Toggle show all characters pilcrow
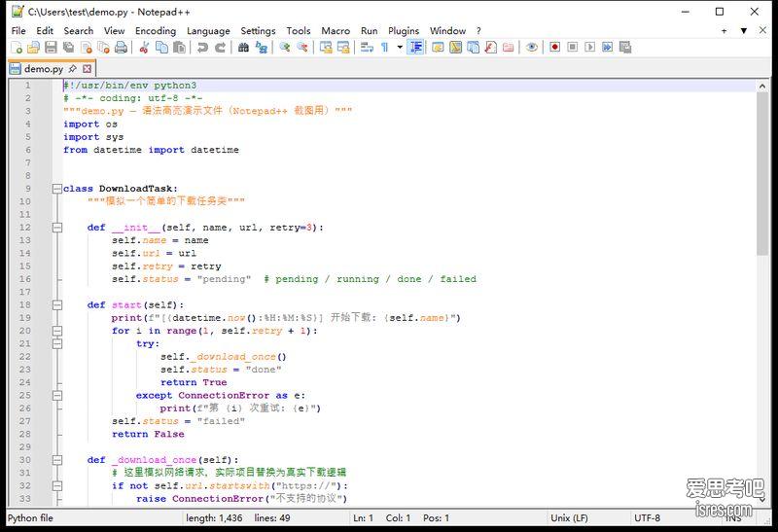This screenshot has width=778, height=532. point(384,47)
